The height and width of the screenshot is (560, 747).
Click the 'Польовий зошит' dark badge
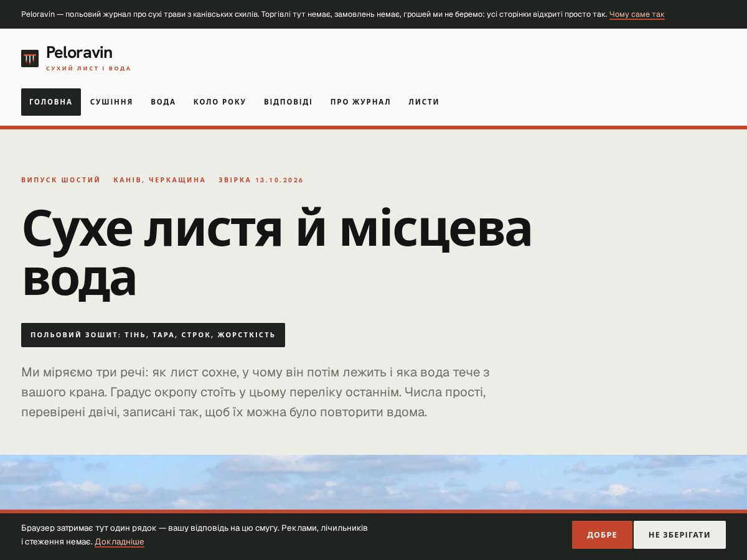tap(153, 335)
